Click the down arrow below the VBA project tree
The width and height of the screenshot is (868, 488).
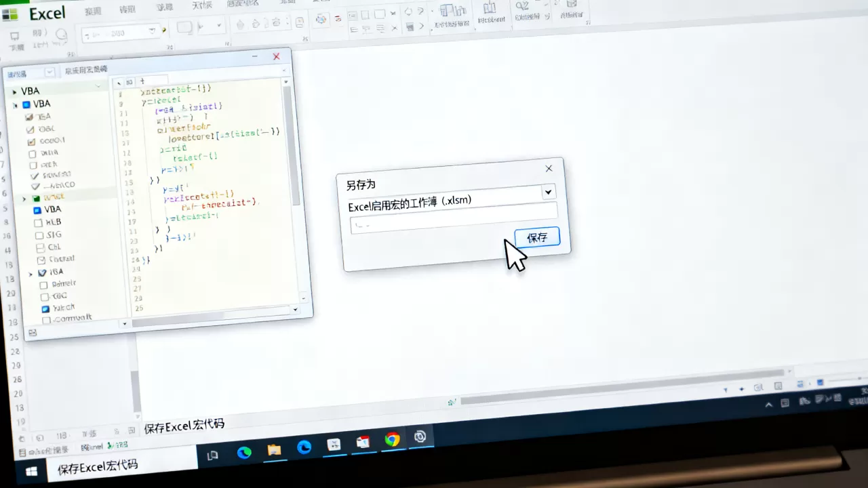tap(123, 323)
